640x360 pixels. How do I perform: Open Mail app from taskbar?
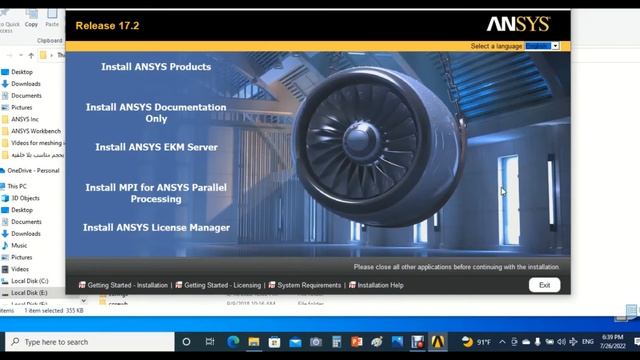point(295,342)
